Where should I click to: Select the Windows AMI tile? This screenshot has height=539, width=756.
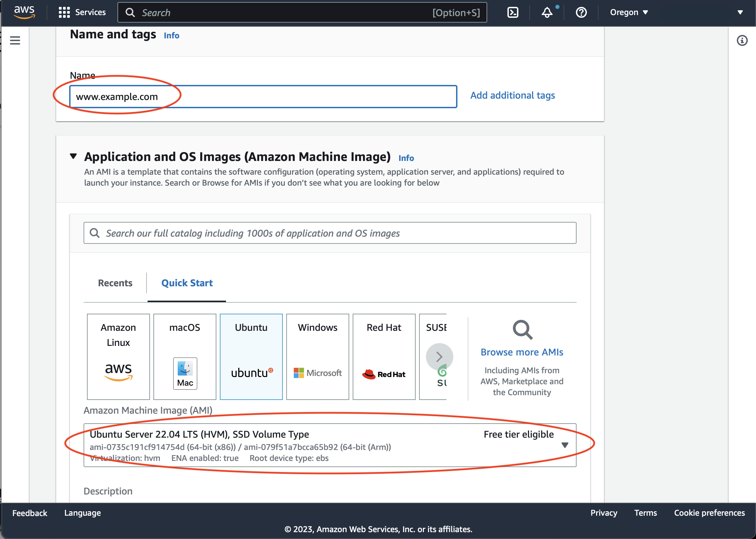click(x=318, y=357)
